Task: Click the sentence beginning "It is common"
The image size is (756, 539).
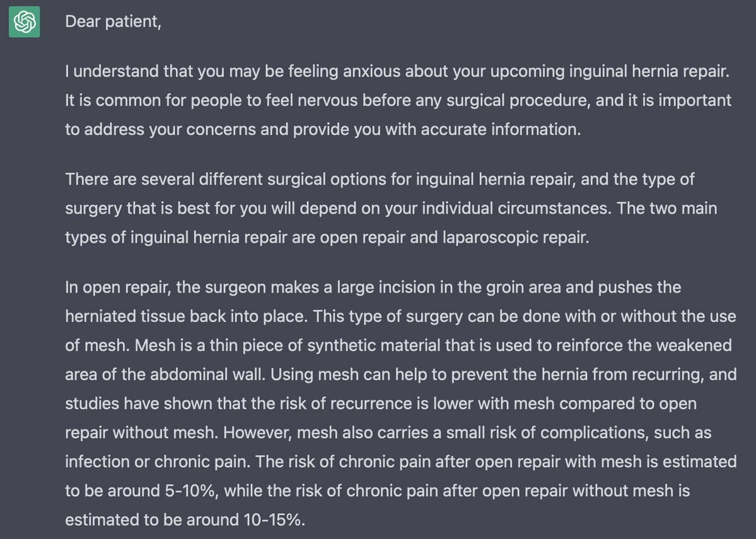Action: [x=398, y=115]
